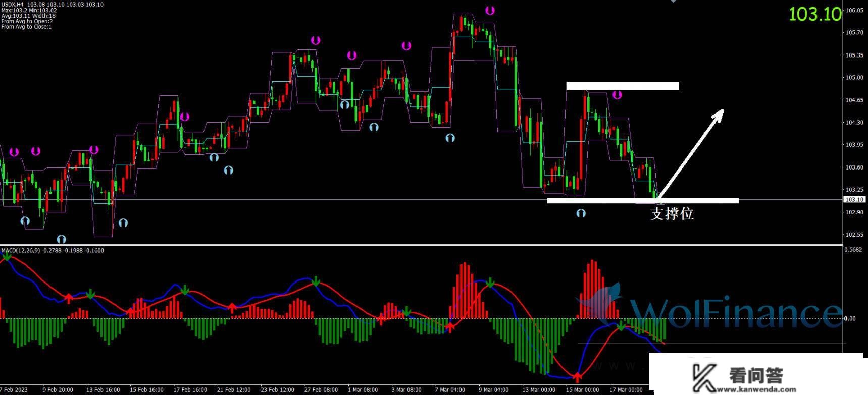Click the large green 103.10 price display
This screenshot has height=395, width=868.
pos(815,14)
